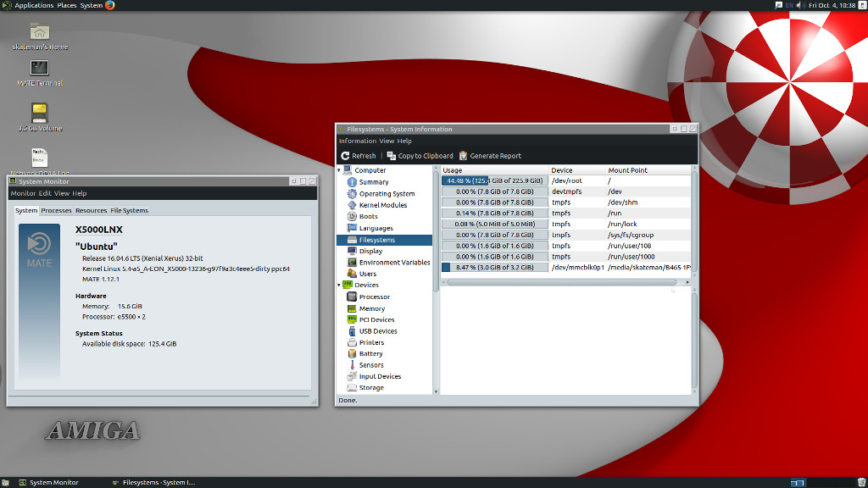Viewport: 868px width, 488px height.
Task: Sort by the Mount Point column header
Action: pos(648,170)
